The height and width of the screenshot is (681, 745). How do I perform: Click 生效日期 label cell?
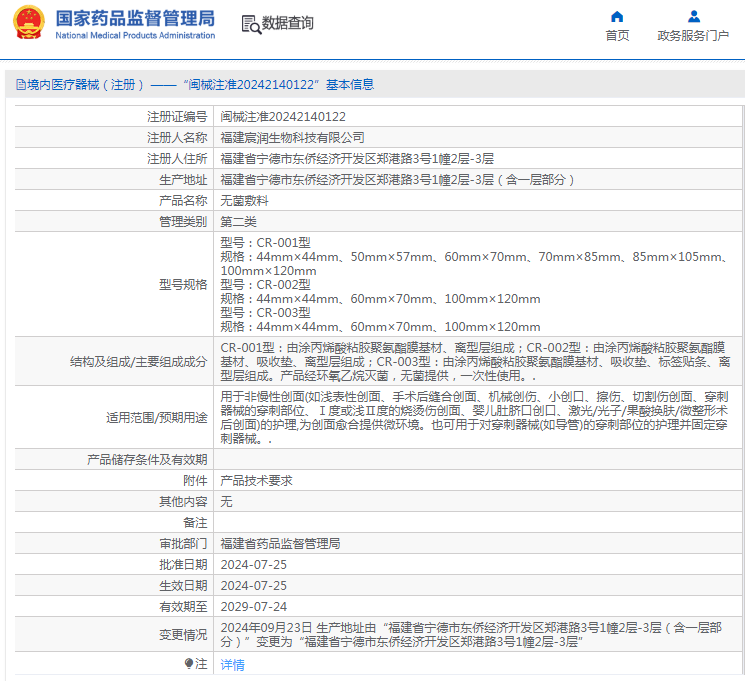[183, 585]
